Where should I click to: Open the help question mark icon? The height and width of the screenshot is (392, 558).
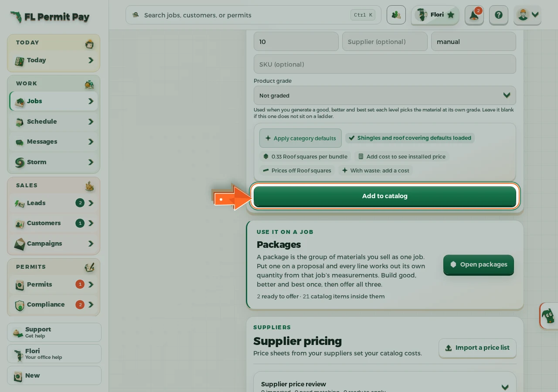pos(498,15)
